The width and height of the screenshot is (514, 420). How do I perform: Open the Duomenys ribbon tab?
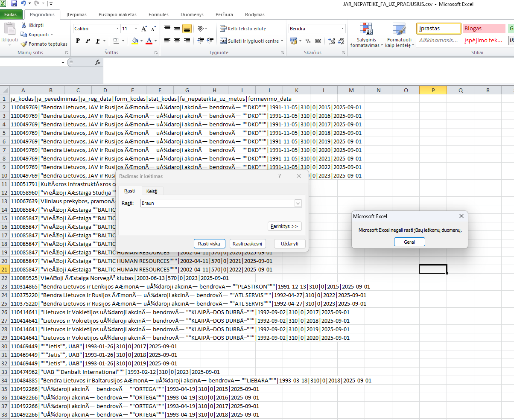coord(192,15)
